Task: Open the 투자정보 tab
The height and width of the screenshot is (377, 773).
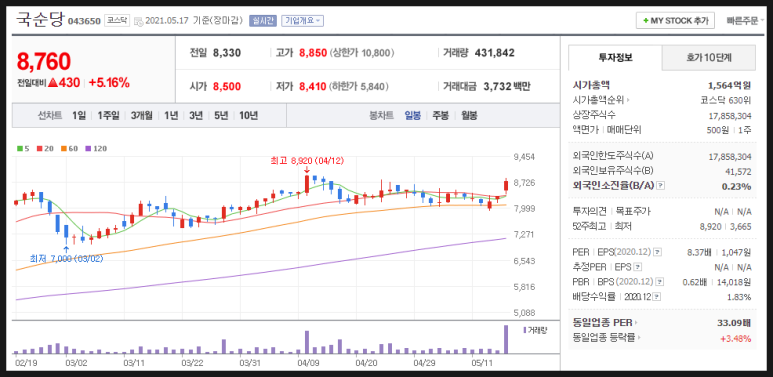Action: click(615, 58)
